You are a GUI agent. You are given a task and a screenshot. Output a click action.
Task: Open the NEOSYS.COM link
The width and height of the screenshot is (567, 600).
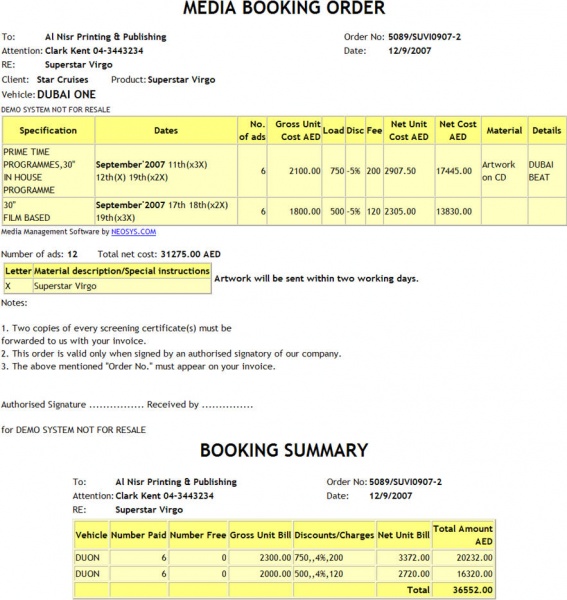coord(134,232)
